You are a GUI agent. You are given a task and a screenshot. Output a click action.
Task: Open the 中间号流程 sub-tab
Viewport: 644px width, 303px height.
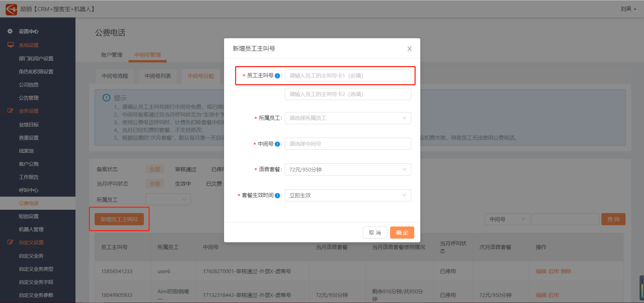click(115, 76)
